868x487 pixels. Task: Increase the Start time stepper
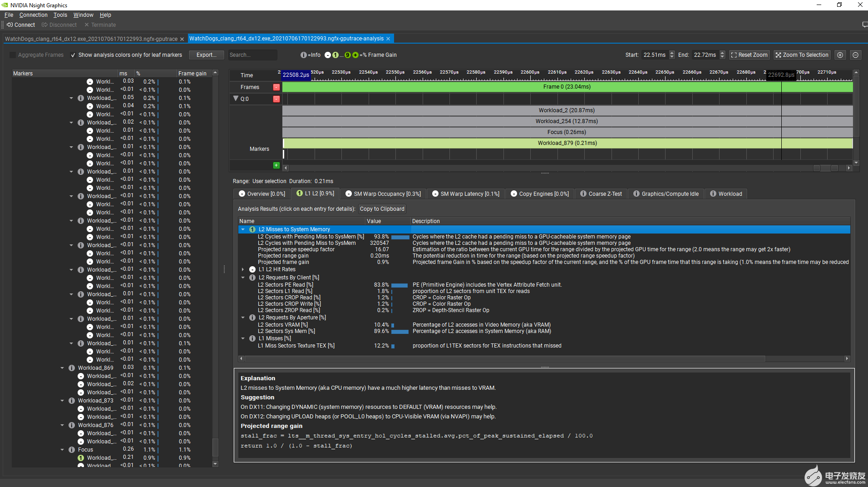pos(672,53)
